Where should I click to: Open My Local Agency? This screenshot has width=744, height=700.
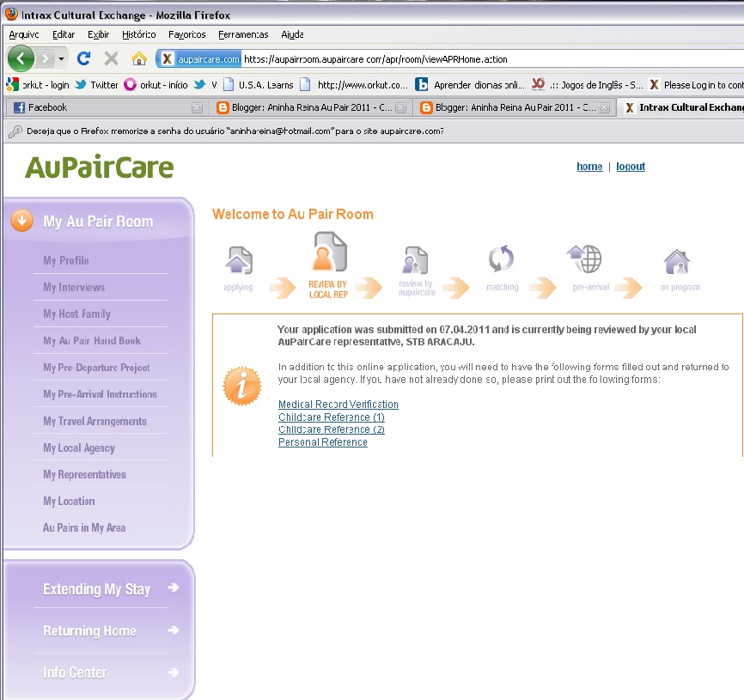tap(79, 447)
